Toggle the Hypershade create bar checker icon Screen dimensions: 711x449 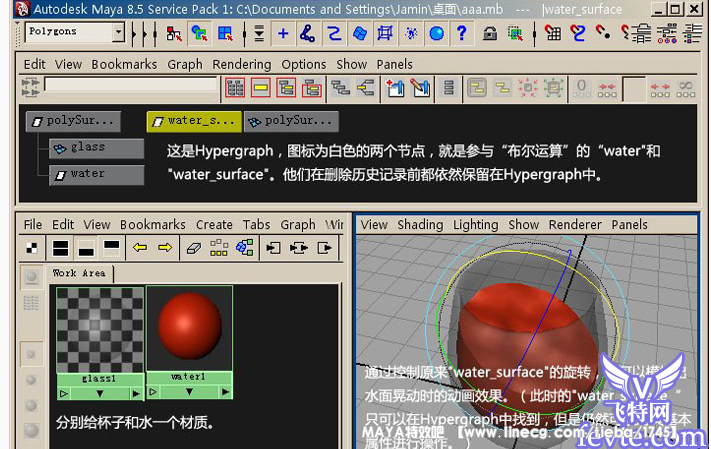[x=32, y=248]
